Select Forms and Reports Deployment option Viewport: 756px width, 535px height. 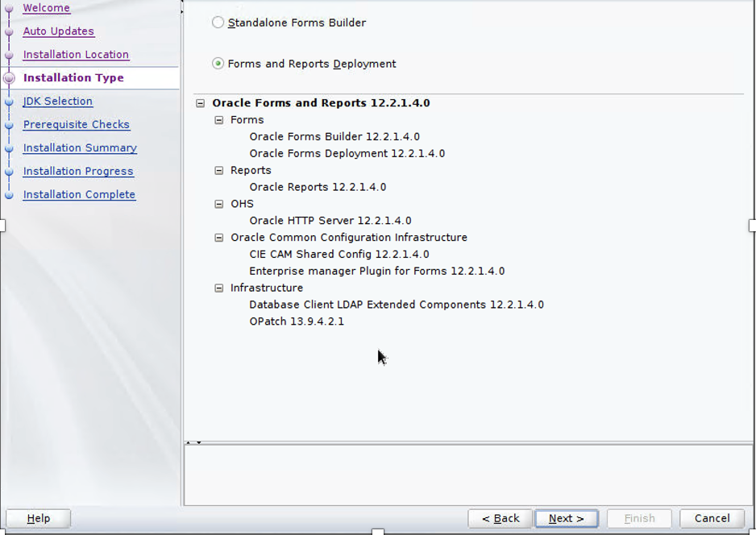pyautogui.click(x=218, y=64)
